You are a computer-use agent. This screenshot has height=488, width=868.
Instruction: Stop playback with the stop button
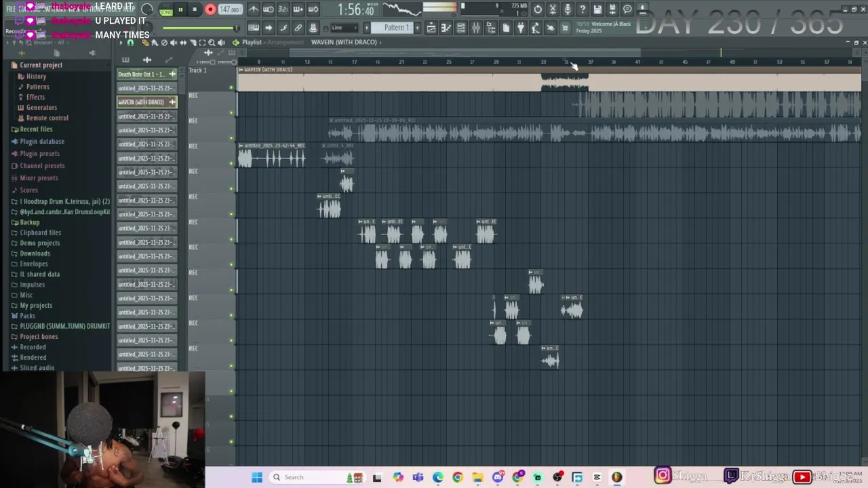click(x=195, y=9)
